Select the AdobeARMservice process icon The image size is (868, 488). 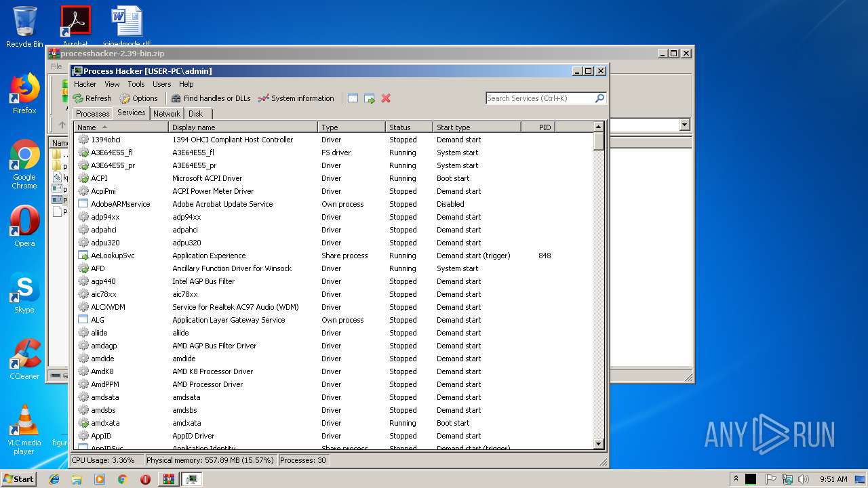pos(83,204)
